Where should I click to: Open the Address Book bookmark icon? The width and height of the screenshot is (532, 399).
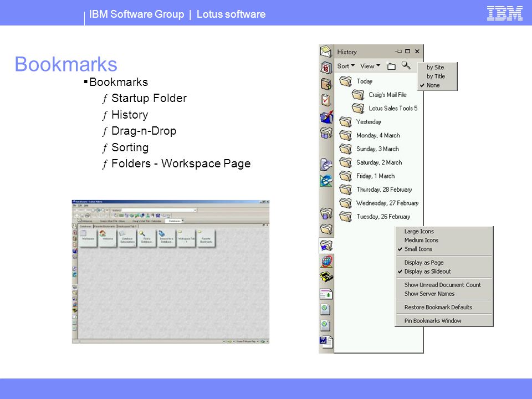pyautogui.click(x=326, y=84)
